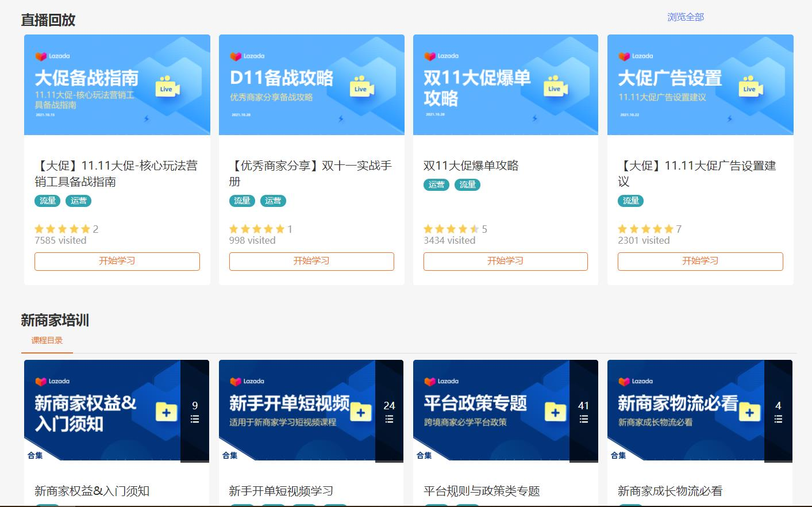Switch to the 课程目录 tab
The width and height of the screenshot is (812, 507).
click(x=47, y=340)
